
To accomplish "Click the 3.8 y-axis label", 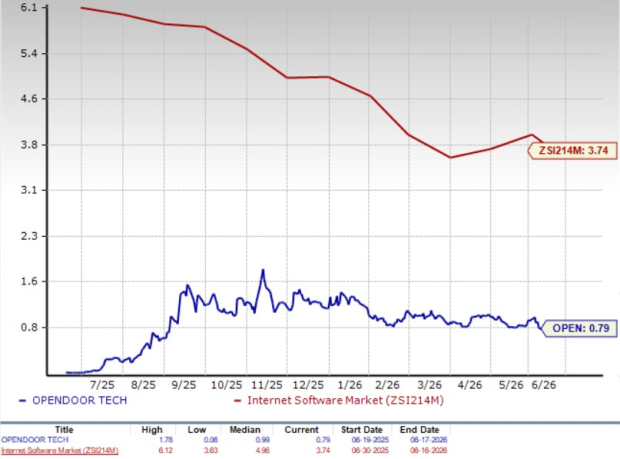I will 28,145.
